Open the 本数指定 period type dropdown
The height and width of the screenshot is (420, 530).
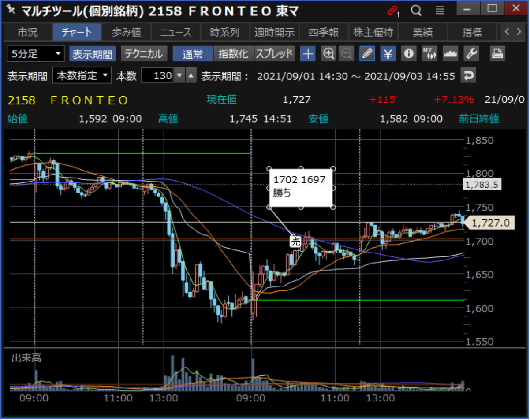[82, 76]
